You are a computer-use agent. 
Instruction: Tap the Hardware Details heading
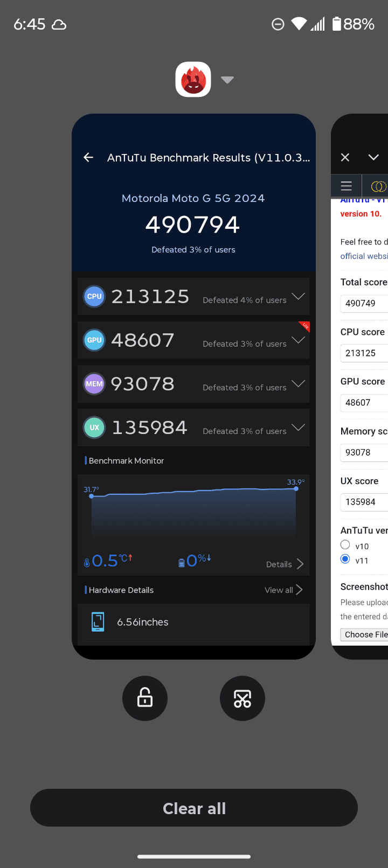pyautogui.click(x=121, y=590)
